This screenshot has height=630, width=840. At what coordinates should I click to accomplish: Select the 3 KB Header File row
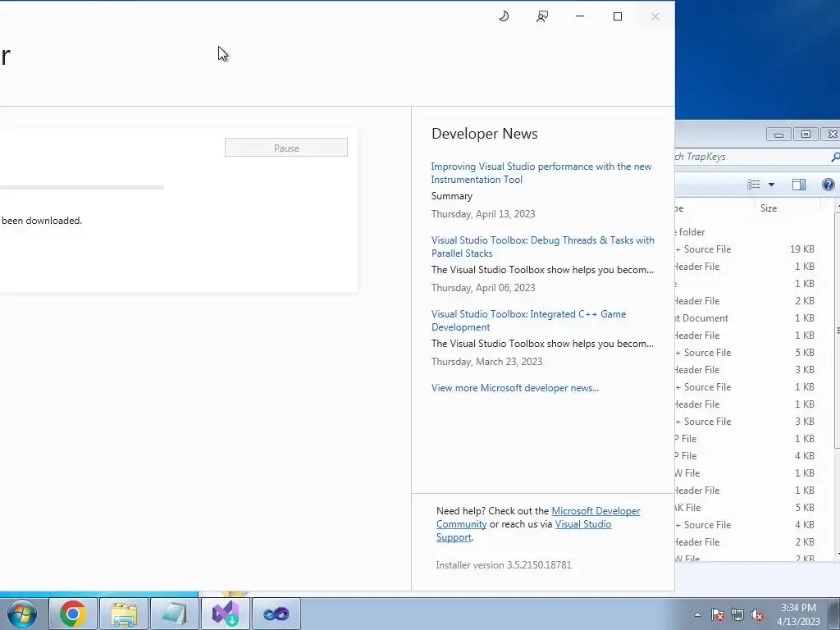tap(753, 370)
